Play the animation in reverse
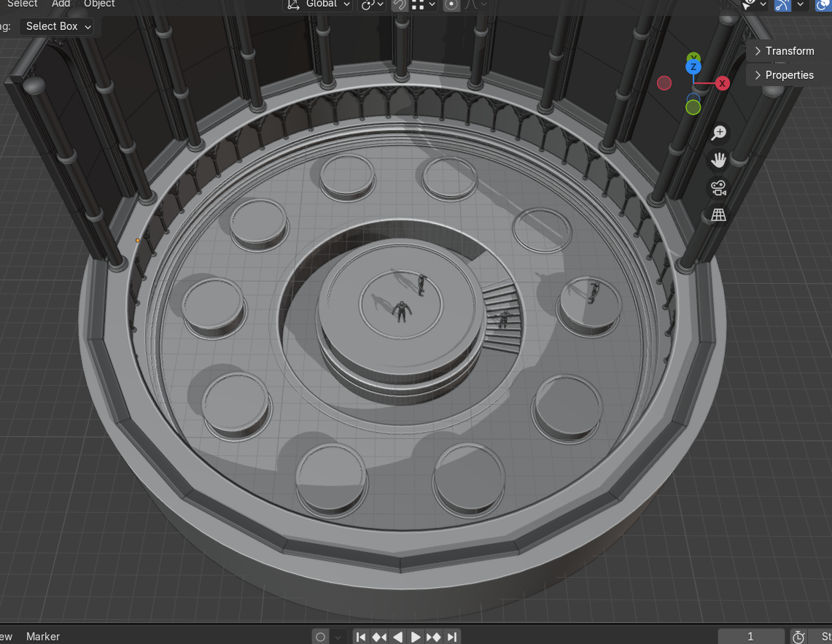Screen dimensions: 832x644 coord(397,637)
